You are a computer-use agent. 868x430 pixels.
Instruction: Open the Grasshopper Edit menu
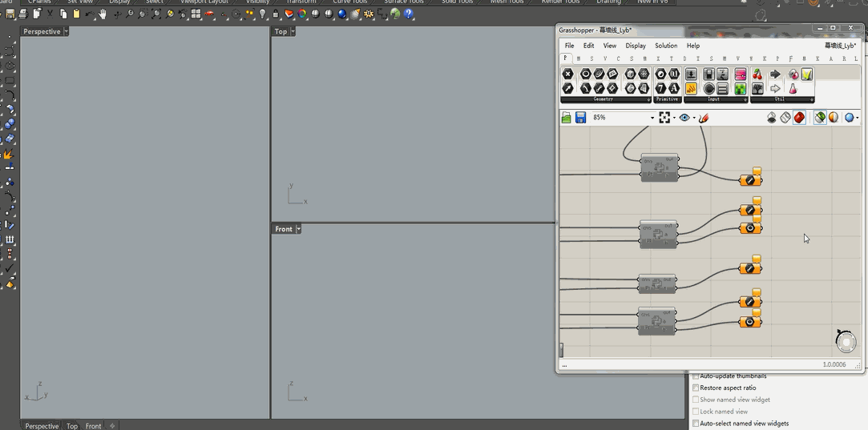click(x=588, y=46)
